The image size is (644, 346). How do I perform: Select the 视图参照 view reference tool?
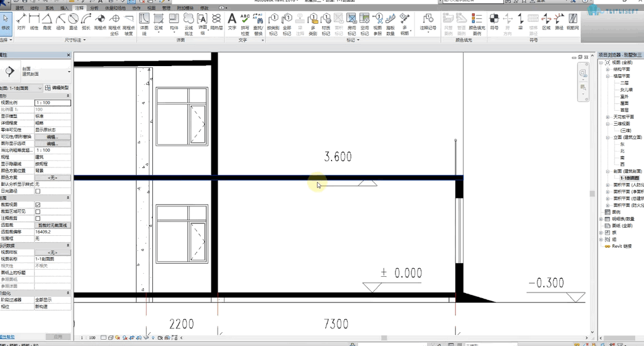378,25
